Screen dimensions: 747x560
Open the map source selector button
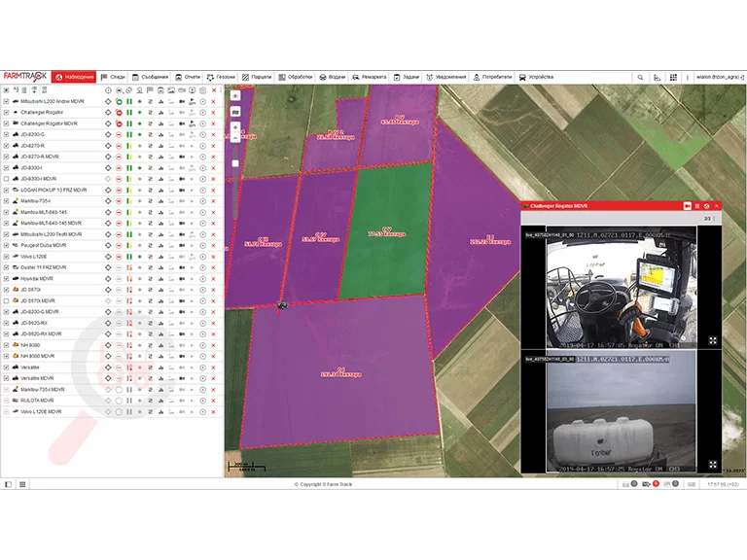(x=235, y=112)
